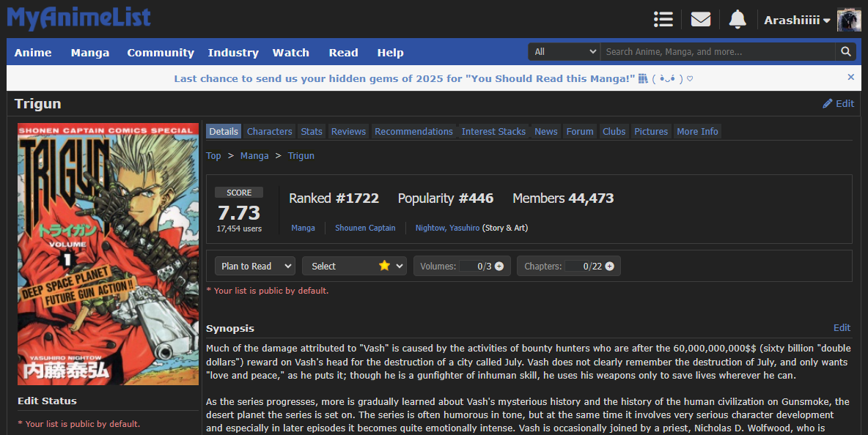Open the list menu icon in header
The image size is (868, 435).
coord(663,19)
